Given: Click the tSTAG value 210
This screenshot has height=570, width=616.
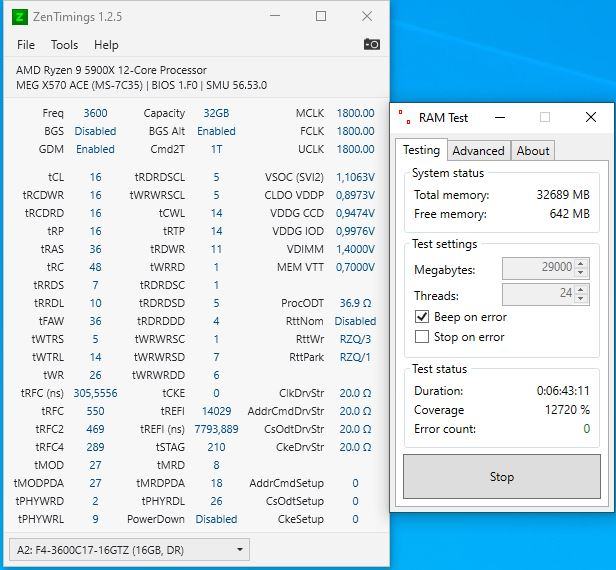Looking at the screenshot, I should [x=216, y=447].
